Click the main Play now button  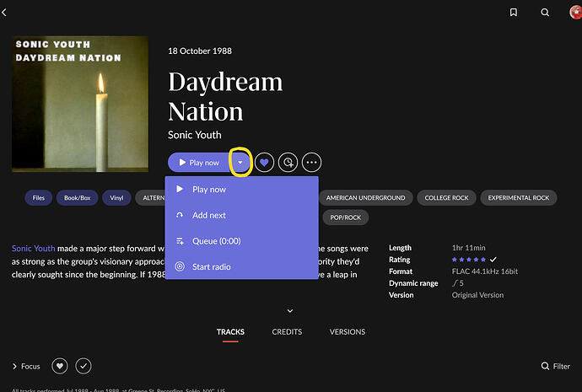click(x=199, y=163)
